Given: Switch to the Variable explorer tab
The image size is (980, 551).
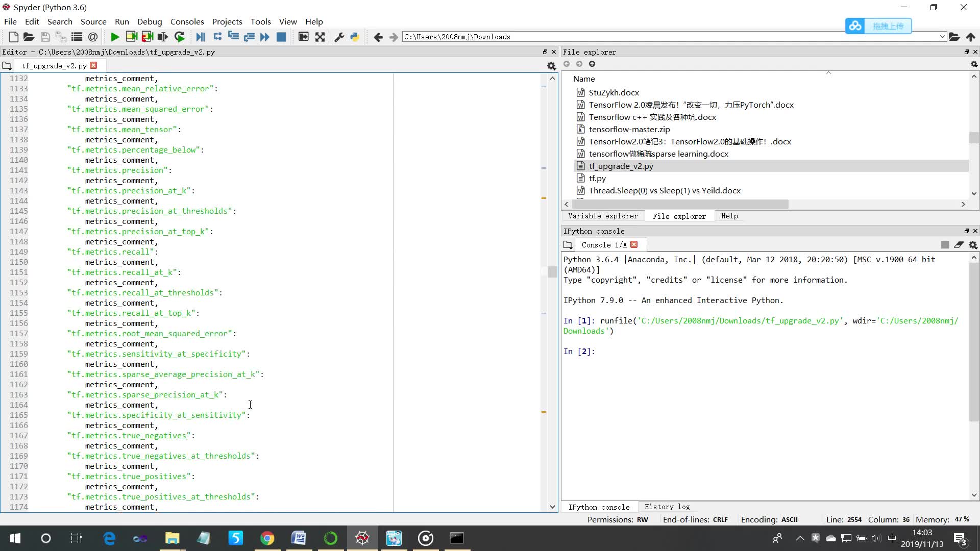Looking at the screenshot, I should tap(603, 216).
